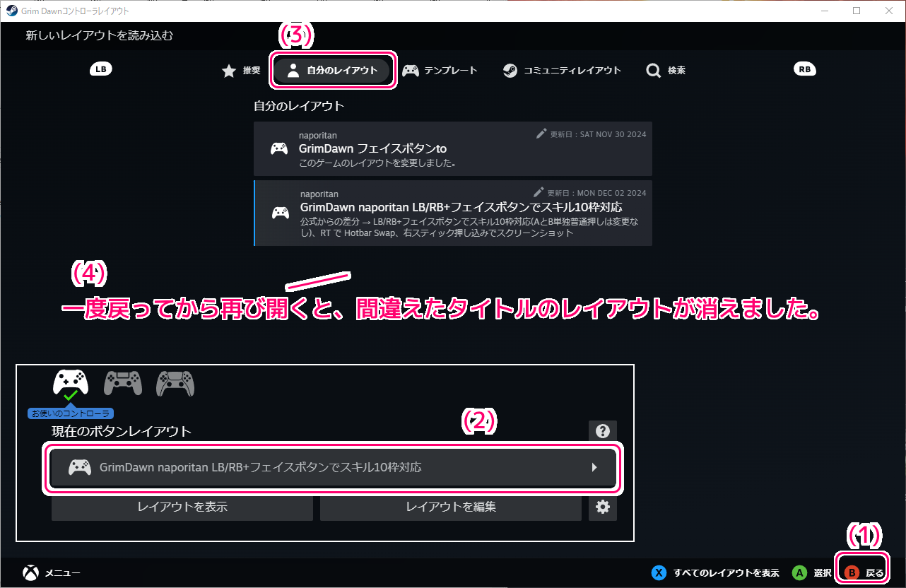Click the お使いのコントローラ badge
The image size is (906, 588).
71,413
